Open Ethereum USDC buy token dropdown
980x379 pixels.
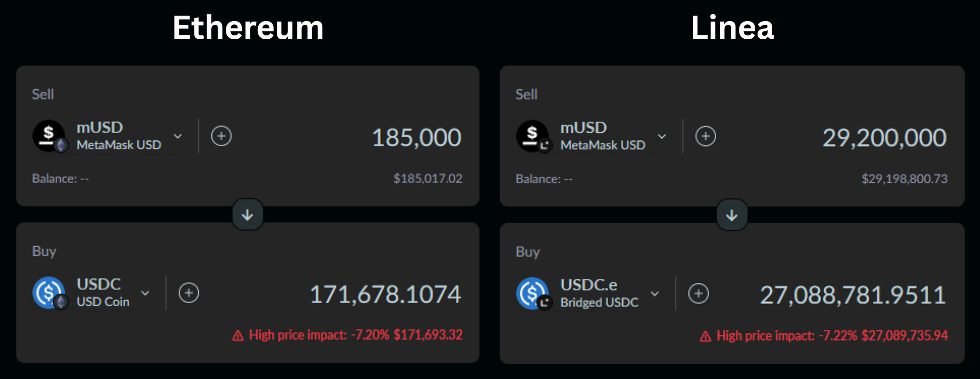(145, 293)
